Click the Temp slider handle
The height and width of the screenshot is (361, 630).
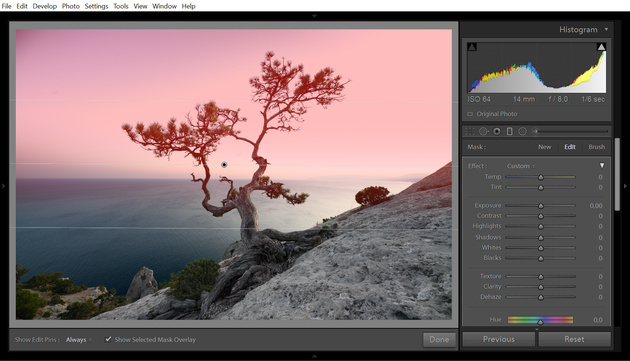[x=541, y=177]
